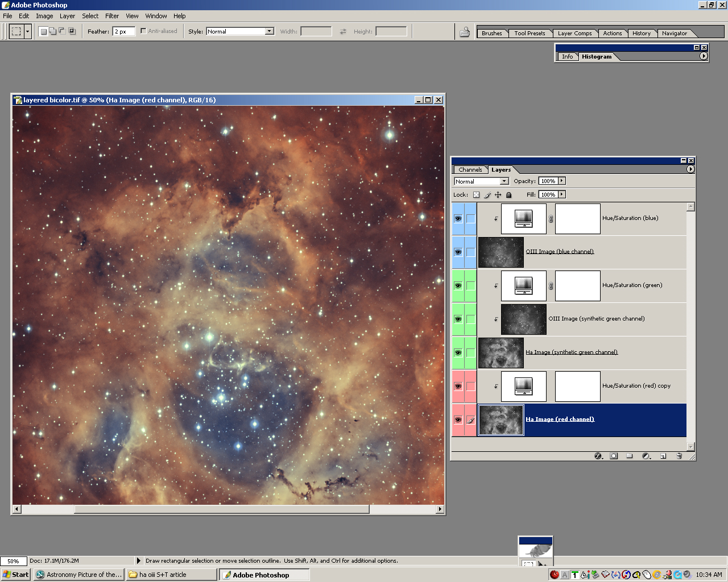Screen dimensions: 728x582
Task: Hide the OIII Image (blue channel) layer
Action: 458,252
